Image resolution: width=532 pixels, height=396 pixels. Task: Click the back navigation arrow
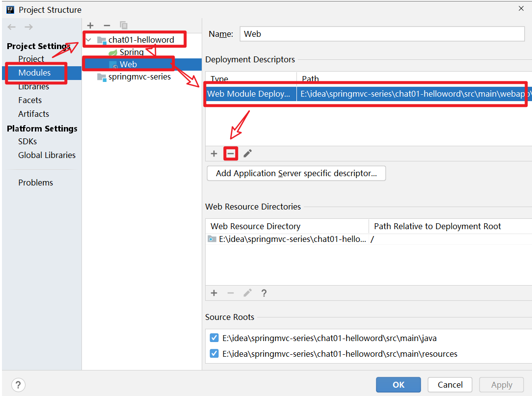[12, 27]
